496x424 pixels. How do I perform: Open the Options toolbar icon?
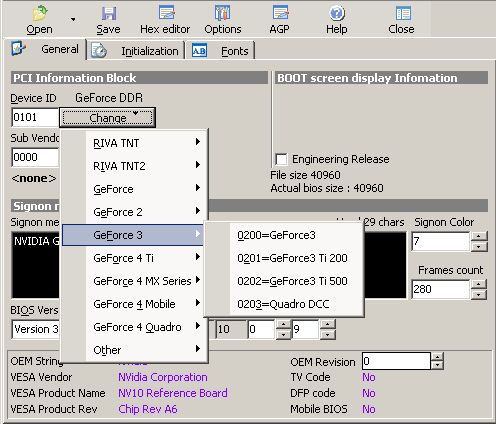pos(222,13)
